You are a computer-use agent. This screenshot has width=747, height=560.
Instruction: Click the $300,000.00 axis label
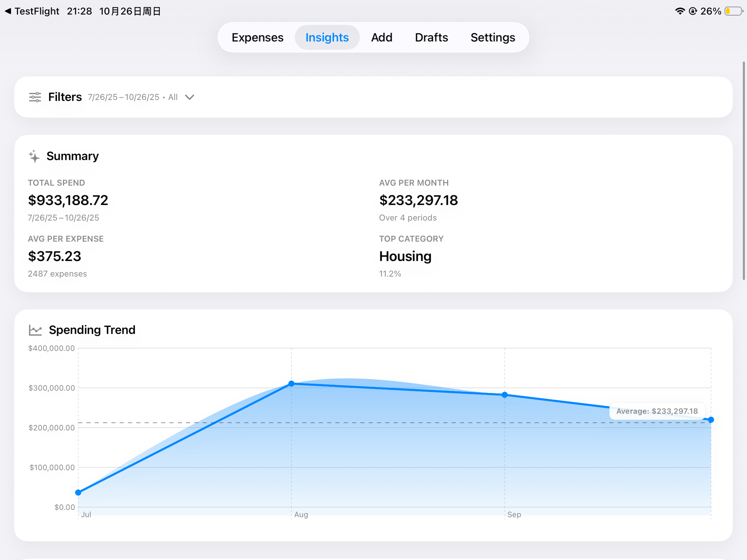click(51, 388)
